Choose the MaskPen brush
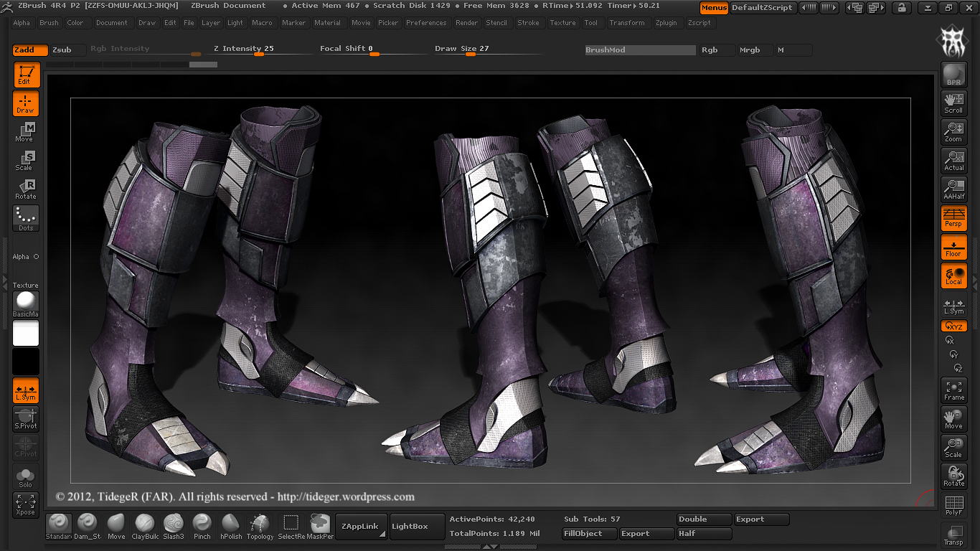This screenshot has width=980, height=551. click(320, 527)
